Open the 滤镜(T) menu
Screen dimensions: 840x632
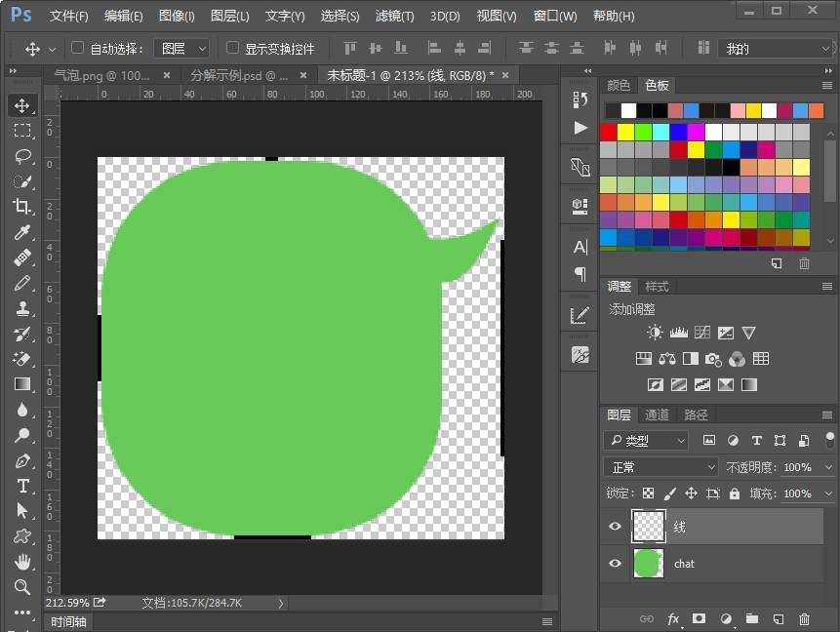tap(394, 16)
